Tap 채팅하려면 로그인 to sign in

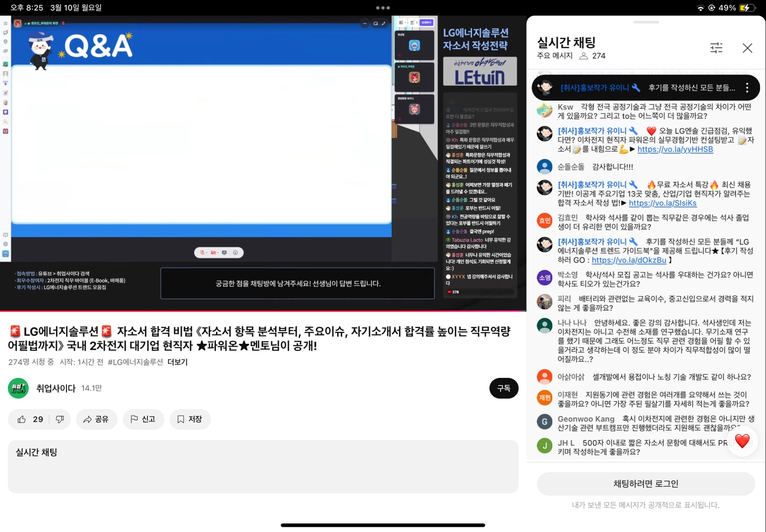tap(645, 484)
